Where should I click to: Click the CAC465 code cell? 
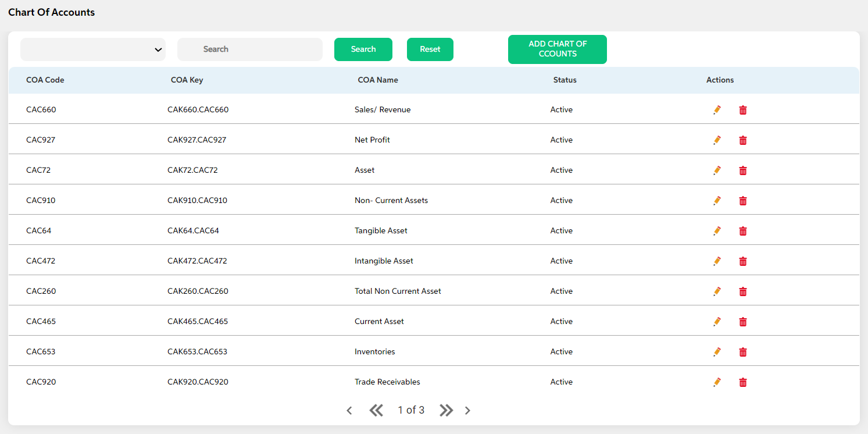[41, 322]
